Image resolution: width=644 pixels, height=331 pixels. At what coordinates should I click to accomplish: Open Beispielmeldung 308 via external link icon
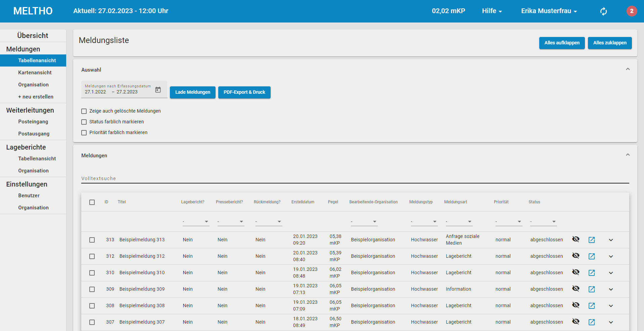592,306
